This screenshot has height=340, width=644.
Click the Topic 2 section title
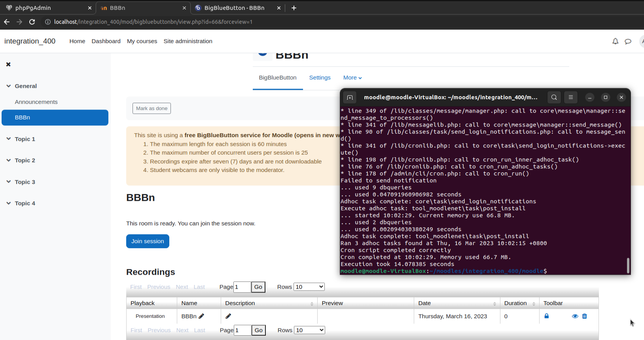[x=25, y=160]
